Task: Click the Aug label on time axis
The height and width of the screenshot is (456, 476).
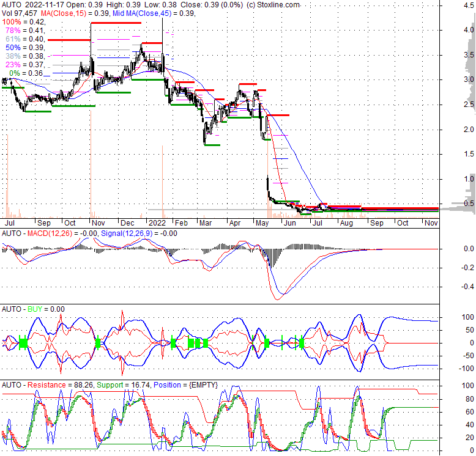Action: pos(346,223)
